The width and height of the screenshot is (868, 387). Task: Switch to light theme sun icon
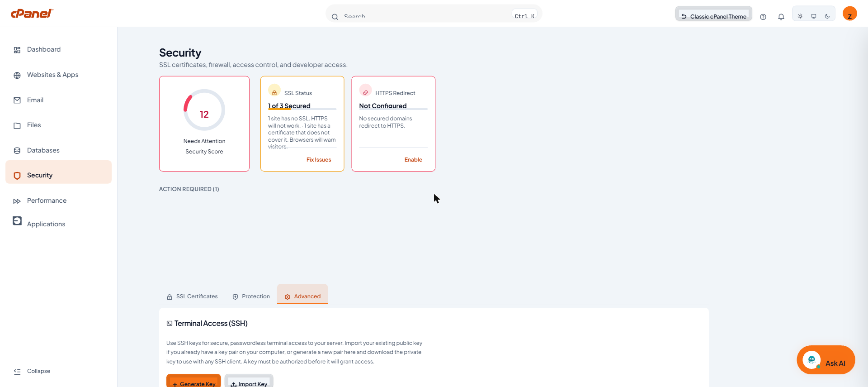800,16
